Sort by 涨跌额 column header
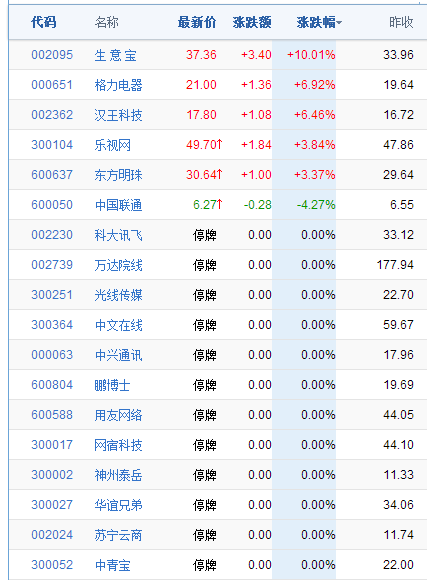The image size is (427, 580). pos(252,23)
